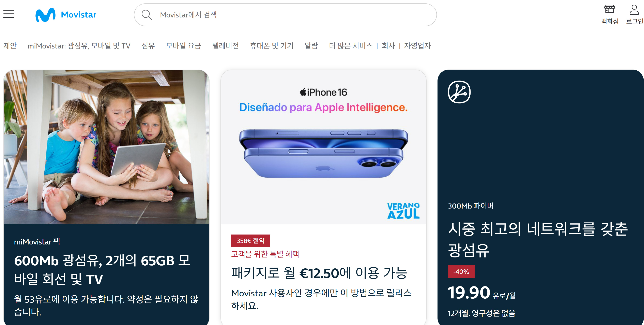This screenshot has height=325, width=644.
Task: Open the 회사 link
Action: pyautogui.click(x=388, y=46)
